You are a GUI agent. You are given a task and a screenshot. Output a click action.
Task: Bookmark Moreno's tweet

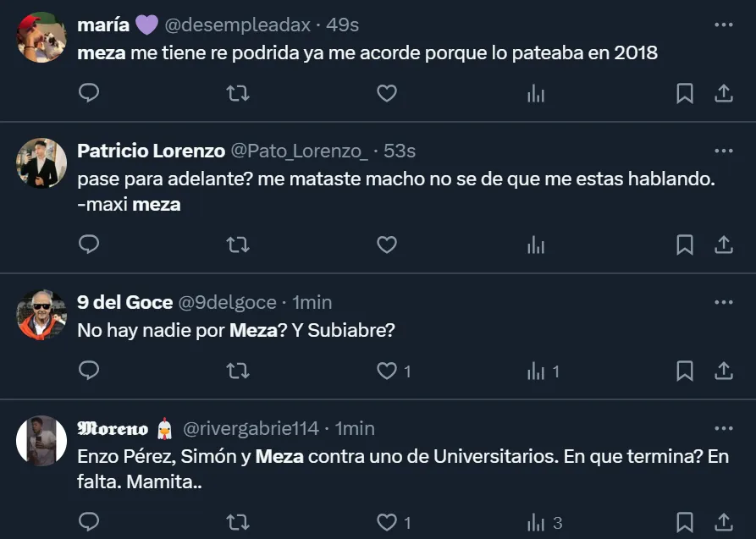[685, 522]
